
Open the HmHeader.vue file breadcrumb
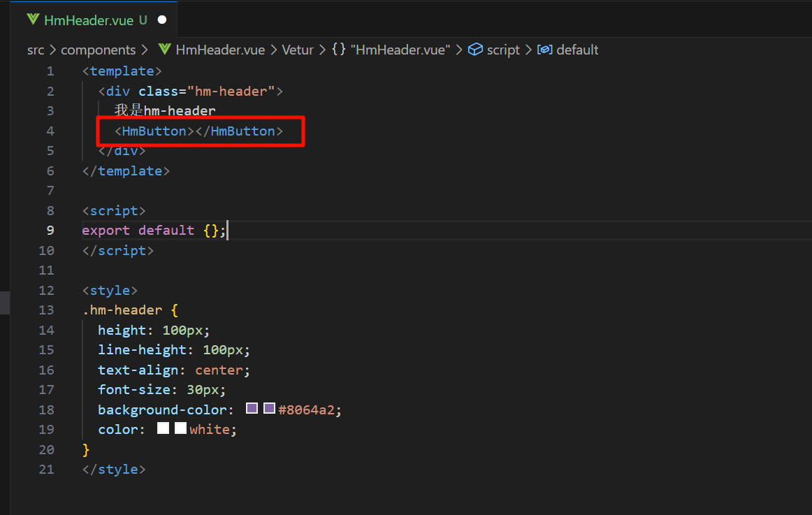(x=220, y=50)
